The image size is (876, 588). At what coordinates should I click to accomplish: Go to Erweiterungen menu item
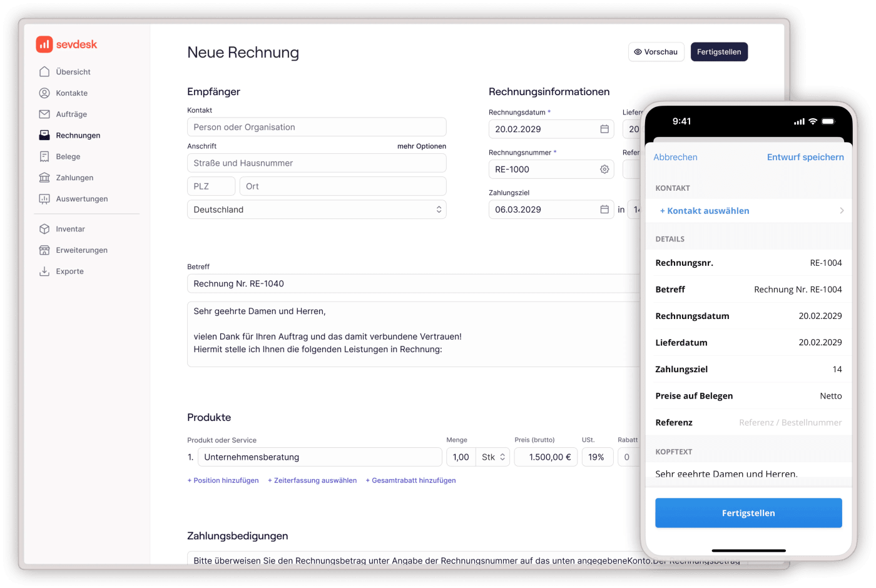point(81,250)
